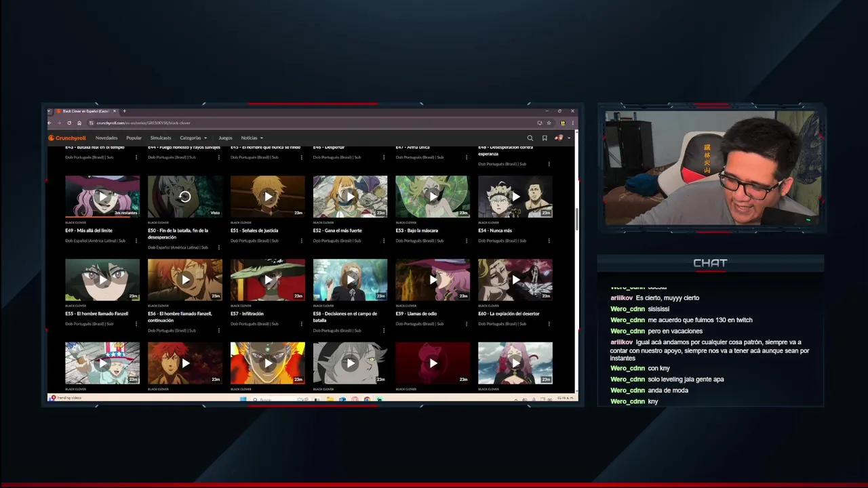Open three-dot options for episode E56
This screenshot has height=488, width=868.
219,331
